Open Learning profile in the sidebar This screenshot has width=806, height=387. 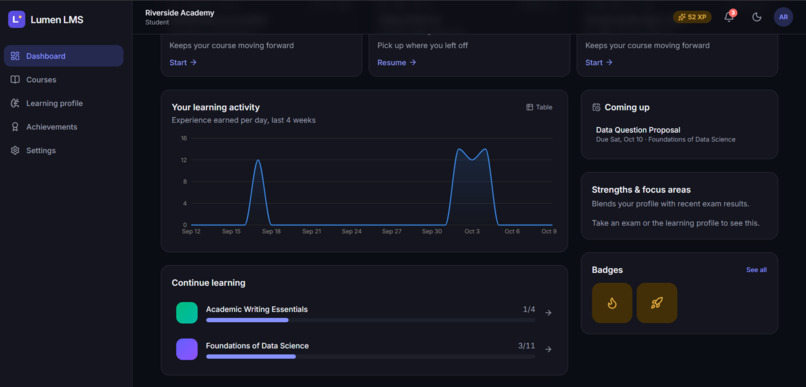(x=64, y=103)
